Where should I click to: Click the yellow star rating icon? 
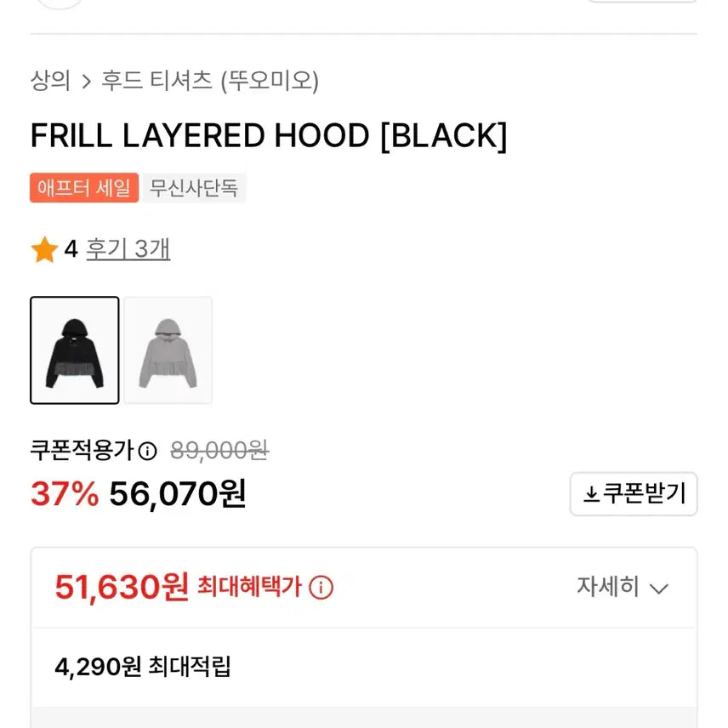point(43,249)
